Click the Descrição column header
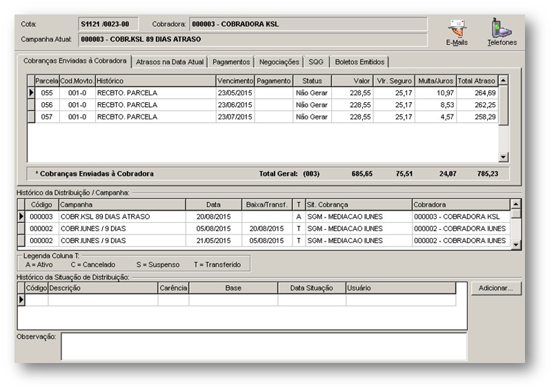The width and height of the screenshot is (554, 392). click(103, 288)
